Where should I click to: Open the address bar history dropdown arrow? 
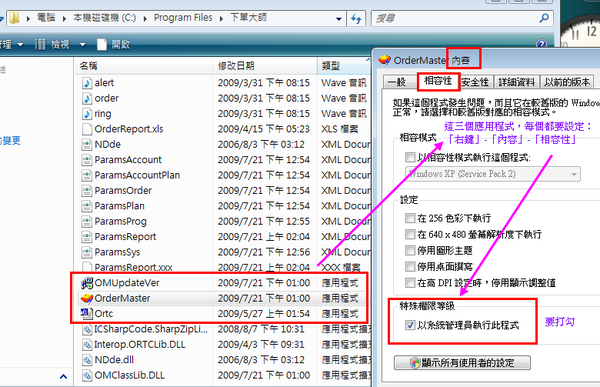tap(339, 18)
